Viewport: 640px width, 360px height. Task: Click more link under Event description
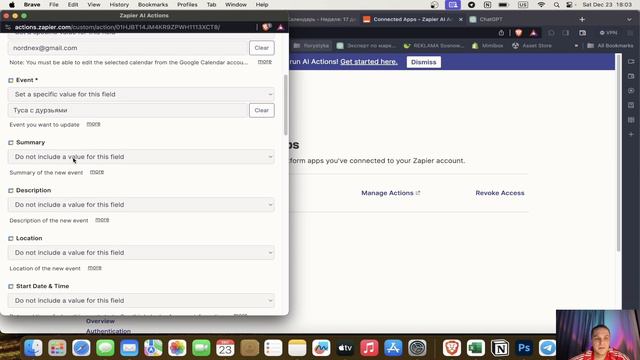pos(93,124)
